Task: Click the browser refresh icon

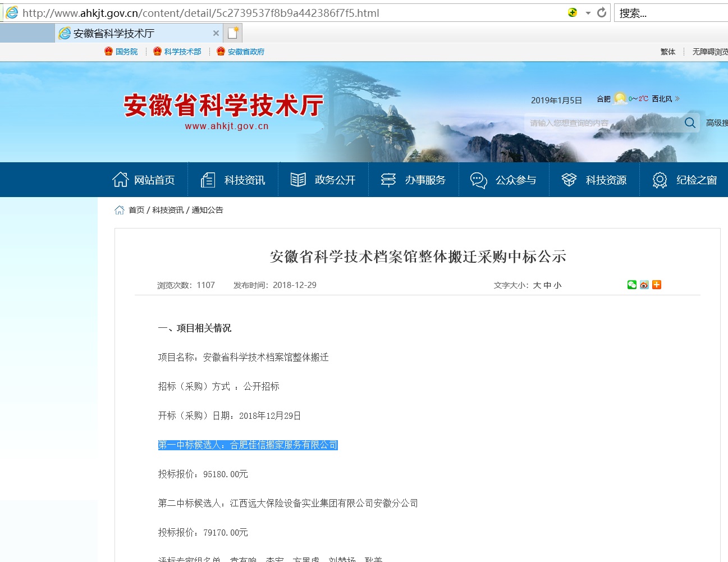Action: 602,12
